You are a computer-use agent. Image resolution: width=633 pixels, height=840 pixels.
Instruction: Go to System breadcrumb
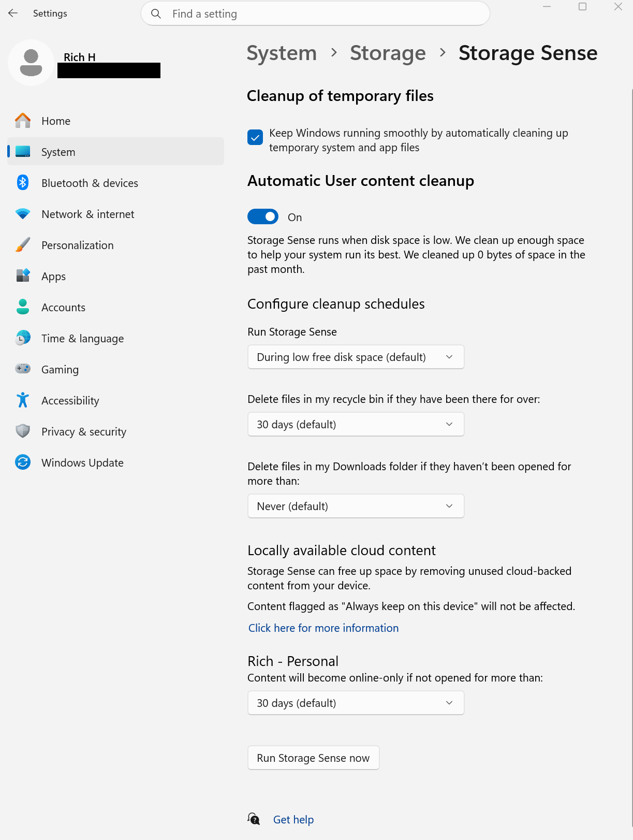282,53
